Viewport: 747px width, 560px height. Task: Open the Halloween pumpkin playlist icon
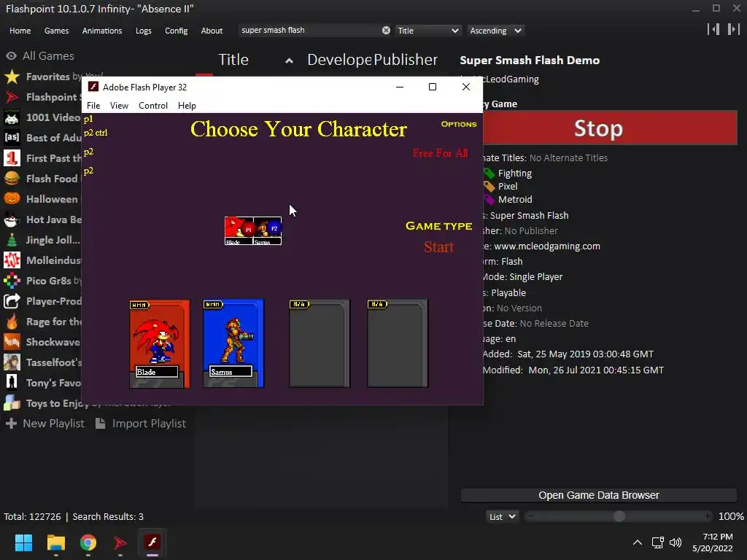(x=12, y=199)
